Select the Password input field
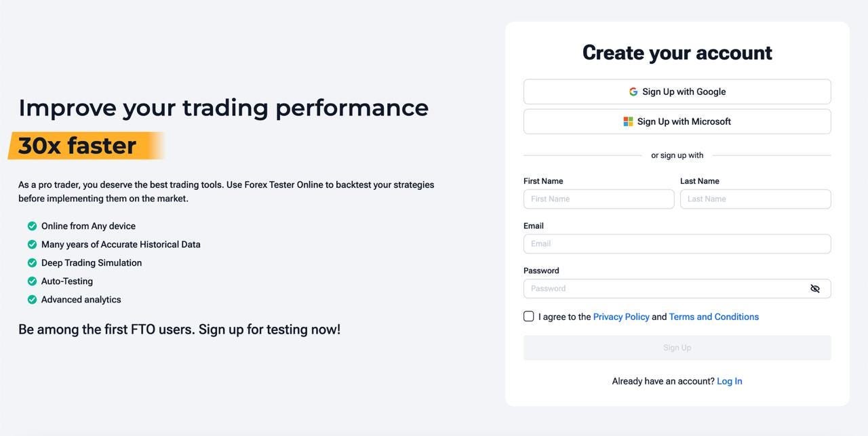The image size is (868, 436). tap(677, 288)
